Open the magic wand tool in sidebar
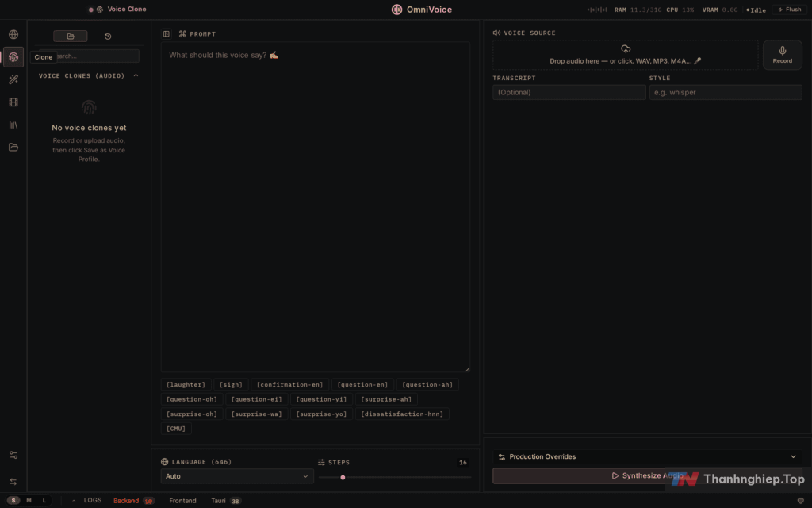The width and height of the screenshot is (812, 508). coord(13,79)
